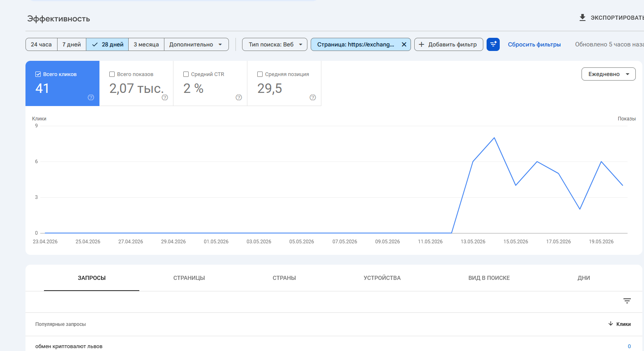Open help icon on Средний CTR card
This screenshot has width=644, height=351.
click(x=239, y=97)
